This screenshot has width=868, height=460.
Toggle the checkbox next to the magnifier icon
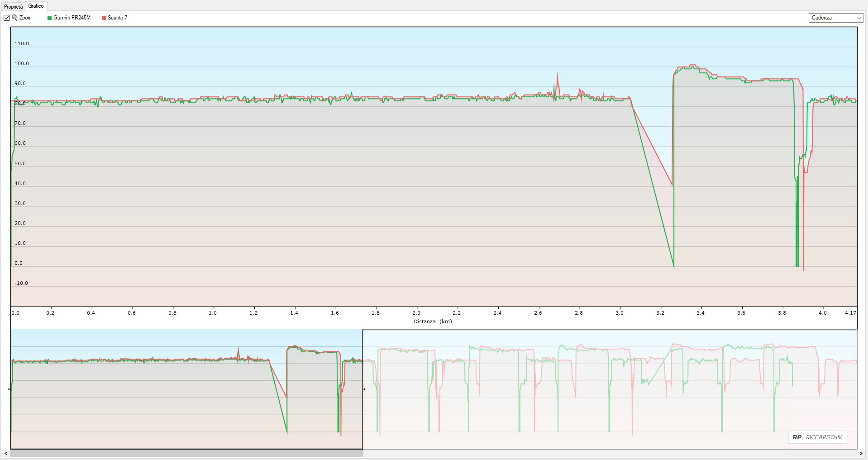tap(7, 18)
